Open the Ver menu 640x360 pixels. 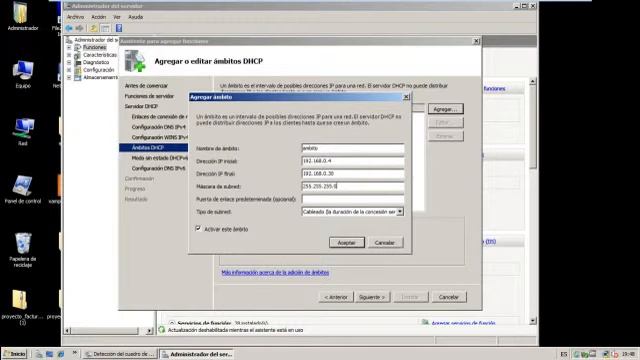(x=117, y=17)
